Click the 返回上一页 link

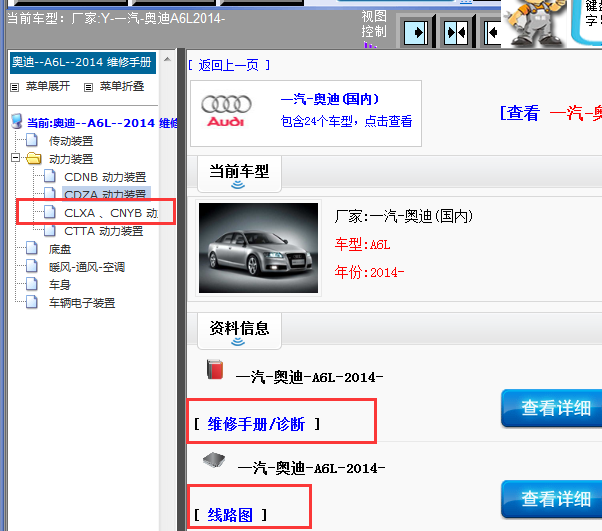[x=229, y=65]
